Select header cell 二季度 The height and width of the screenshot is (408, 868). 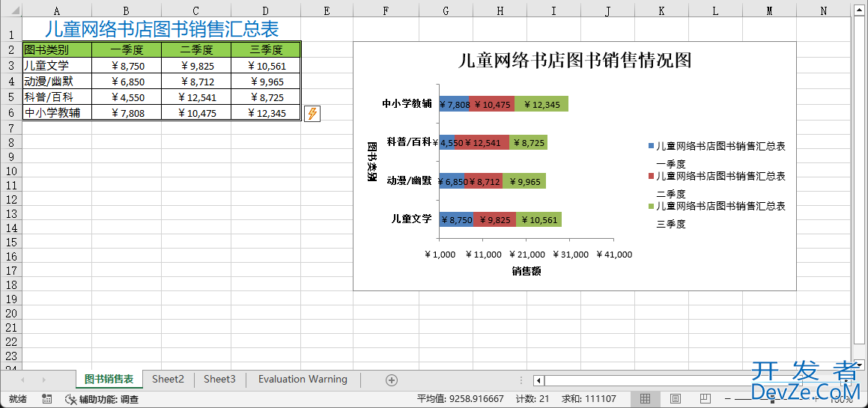click(196, 50)
